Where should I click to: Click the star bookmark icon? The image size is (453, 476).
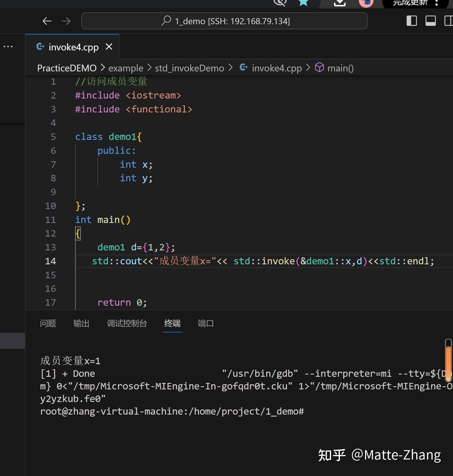coord(303,3)
